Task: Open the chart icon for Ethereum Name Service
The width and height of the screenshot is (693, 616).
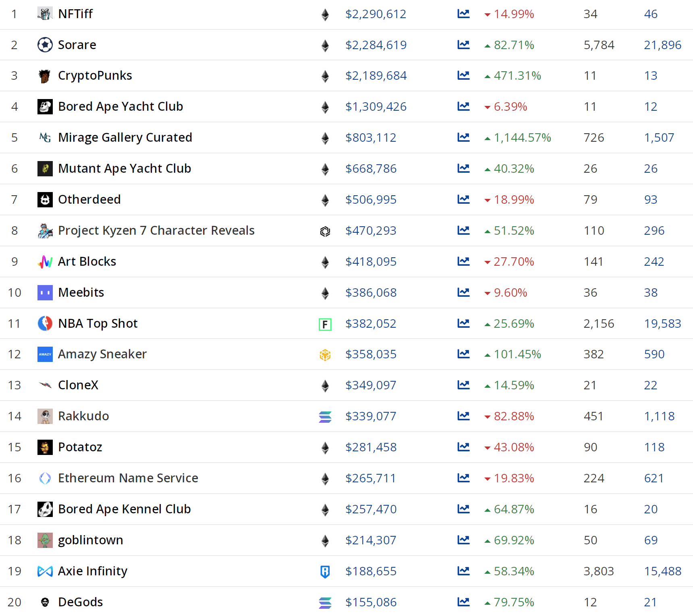Action: [x=463, y=478]
